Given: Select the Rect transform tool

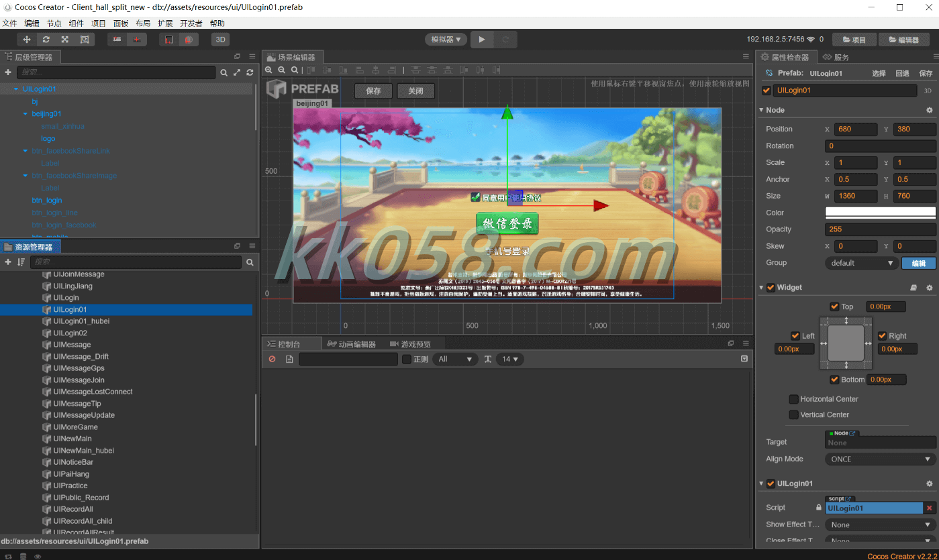Looking at the screenshot, I should click(85, 40).
